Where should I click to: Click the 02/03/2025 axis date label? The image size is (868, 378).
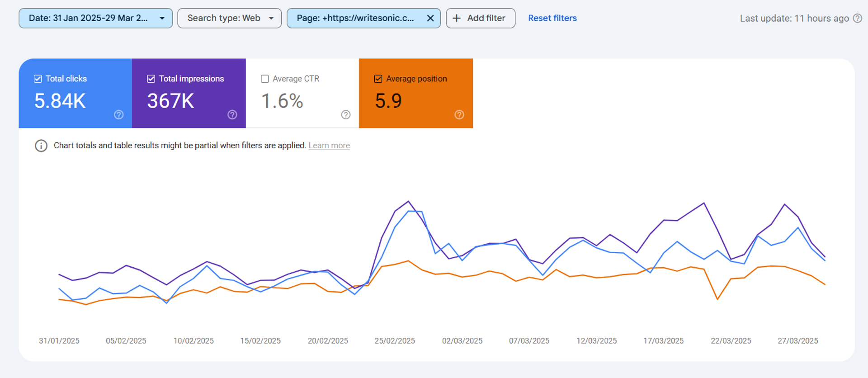tap(462, 341)
